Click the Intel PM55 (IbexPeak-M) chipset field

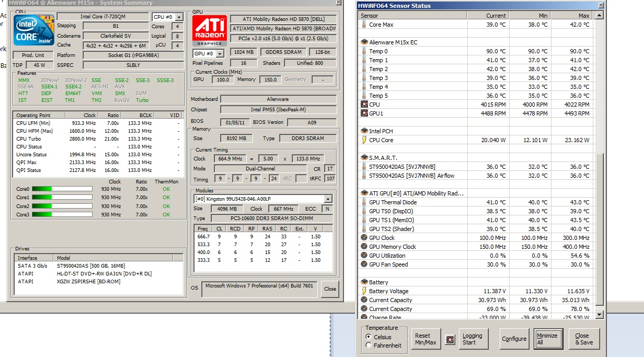tap(279, 110)
